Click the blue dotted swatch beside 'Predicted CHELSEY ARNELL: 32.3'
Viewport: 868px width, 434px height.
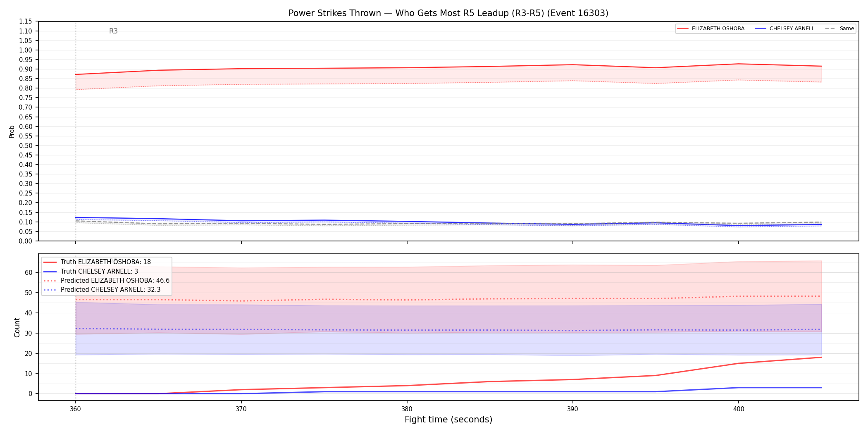[50, 290]
